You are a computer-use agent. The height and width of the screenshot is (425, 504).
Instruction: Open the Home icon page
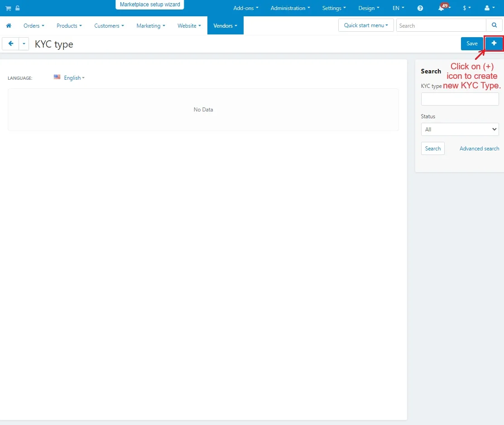pos(9,26)
